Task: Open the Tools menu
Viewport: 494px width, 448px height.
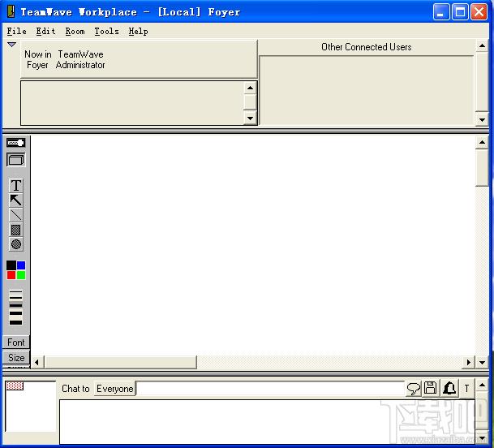Action: [107, 31]
